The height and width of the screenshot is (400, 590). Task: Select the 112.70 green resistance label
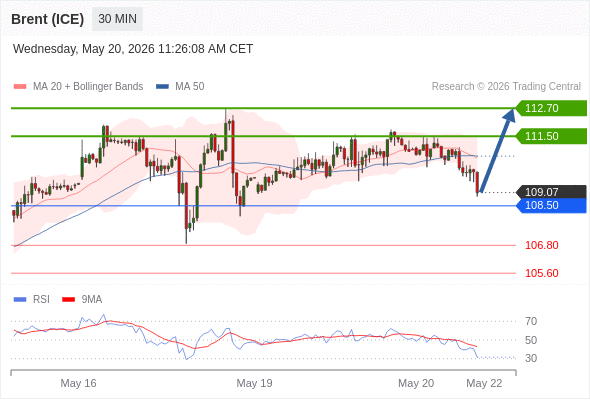point(551,108)
